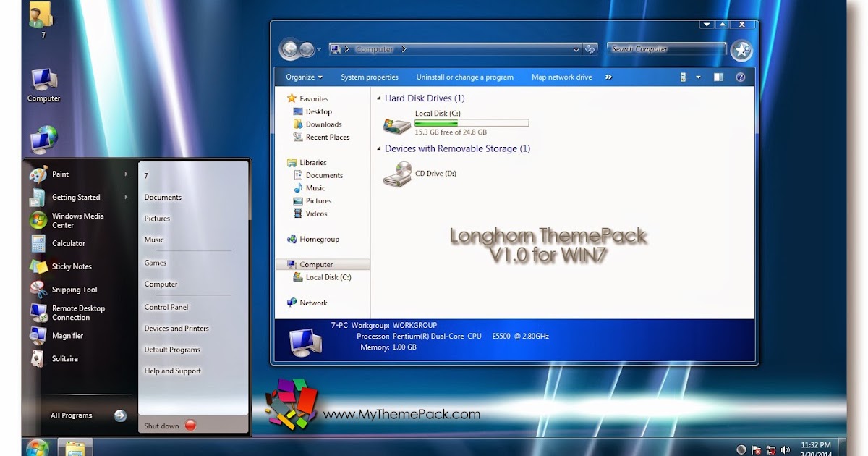Image resolution: width=868 pixels, height=456 pixels.
Task: Launch Getting Started from Start menu
Action: 76,197
